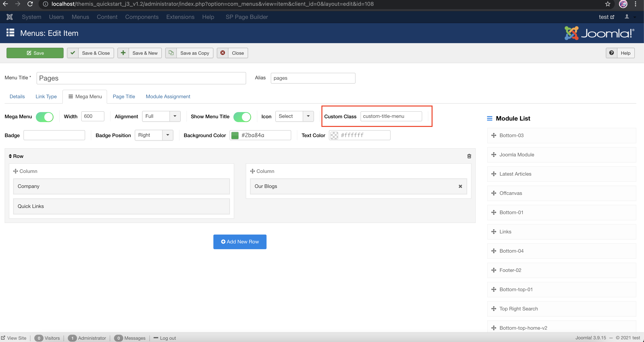Click move handle icon on Latest Articles module
644x342 pixels.
click(x=494, y=174)
